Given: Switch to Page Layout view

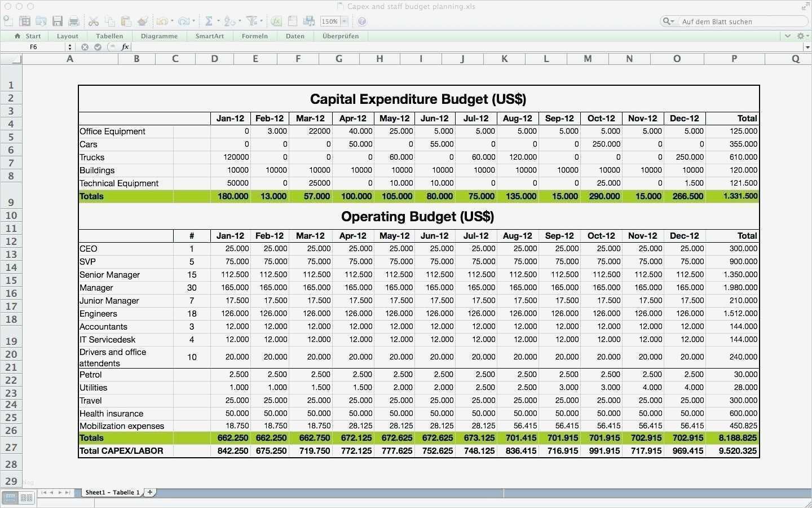Looking at the screenshot, I should [x=26, y=498].
